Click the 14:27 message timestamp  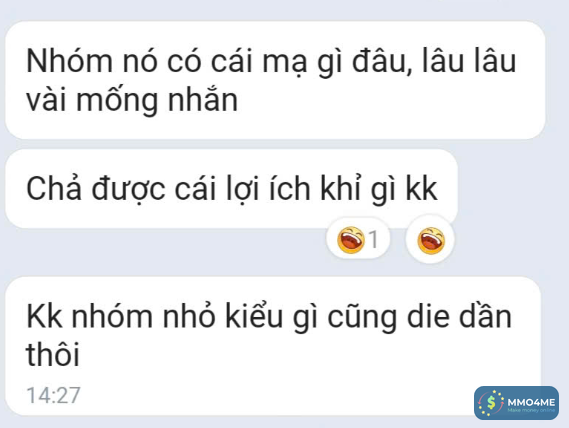(53, 395)
